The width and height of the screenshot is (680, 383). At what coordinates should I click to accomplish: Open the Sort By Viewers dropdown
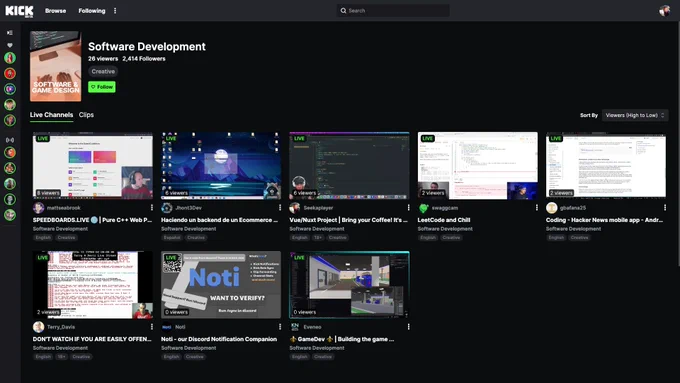pos(635,115)
